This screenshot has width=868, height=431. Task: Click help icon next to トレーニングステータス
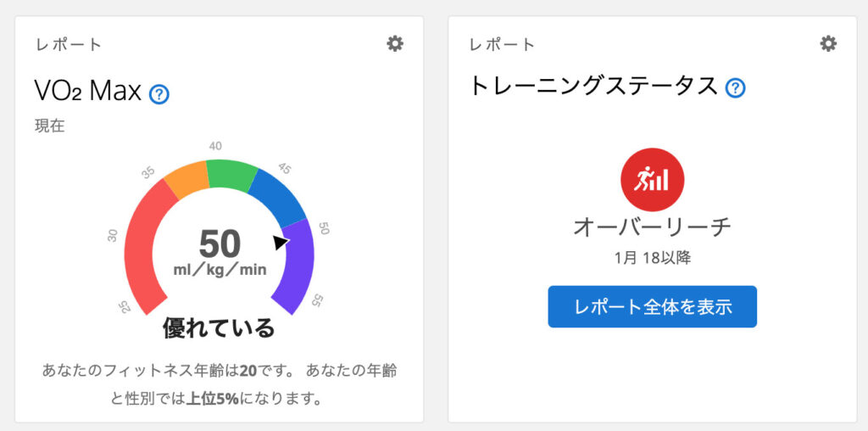(x=736, y=87)
